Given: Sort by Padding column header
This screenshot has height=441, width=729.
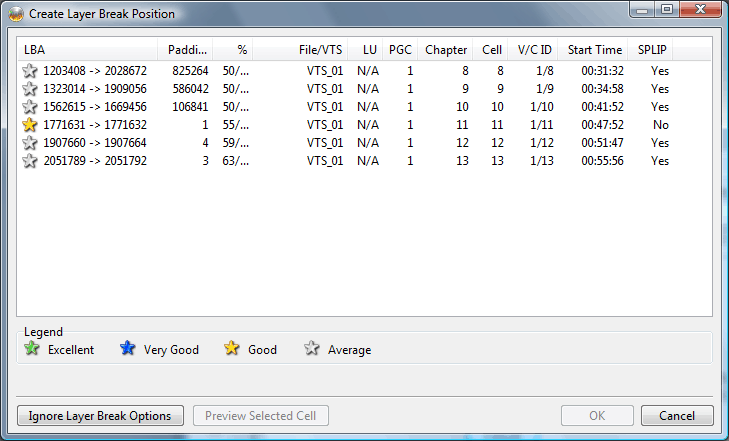Looking at the screenshot, I should [x=186, y=49].
